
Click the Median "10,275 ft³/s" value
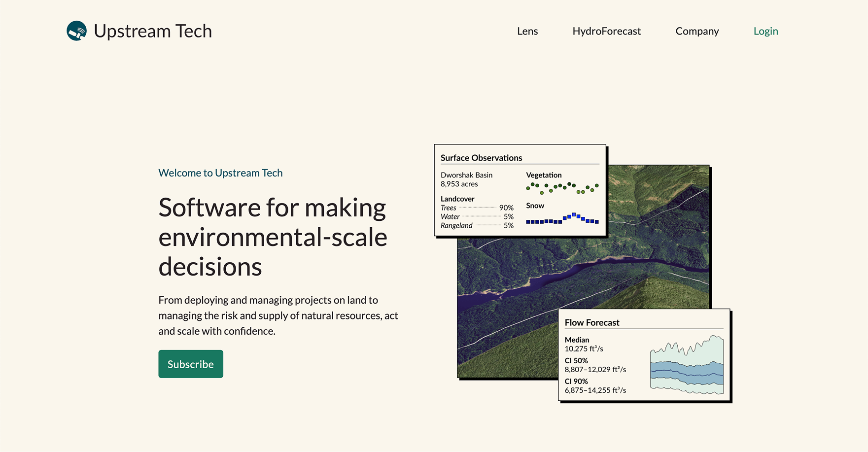(584, 348)
